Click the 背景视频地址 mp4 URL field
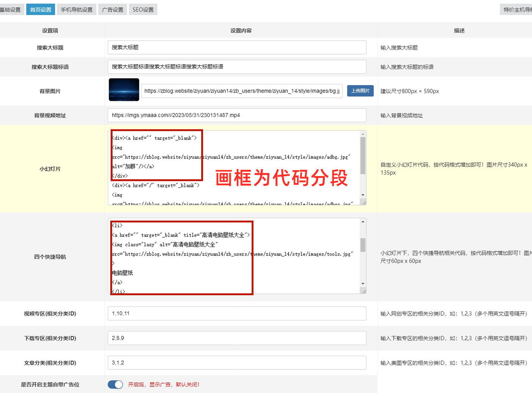Image resolution: width=532 pixels, height=393 pixels. 237,115
